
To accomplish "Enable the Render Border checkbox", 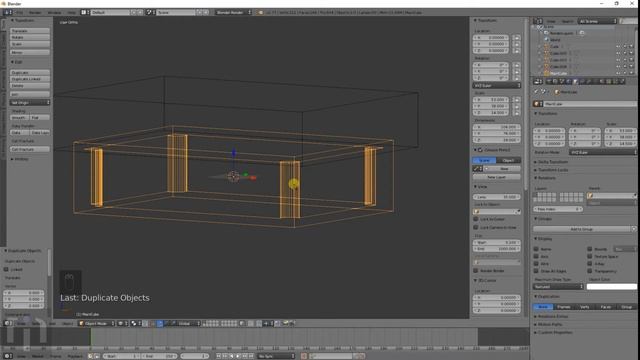I will (x=476, y=271).
